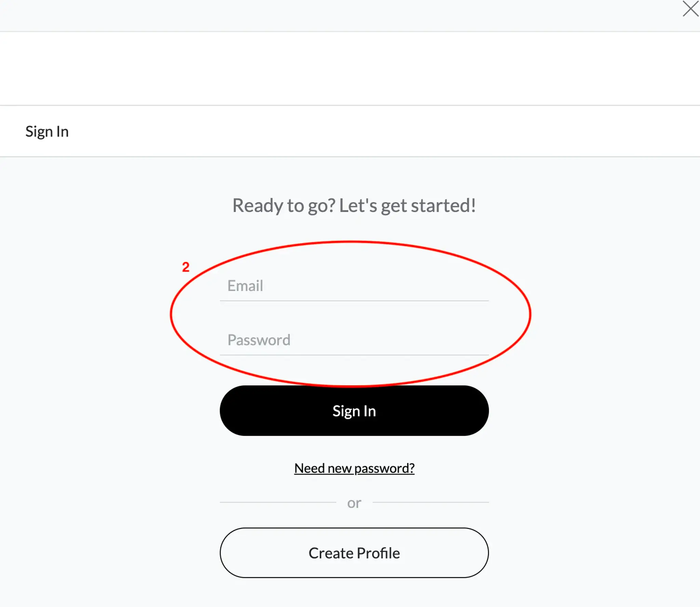
Task: Reset credentials via 'Need new password?'
Action: coord(354,468)
